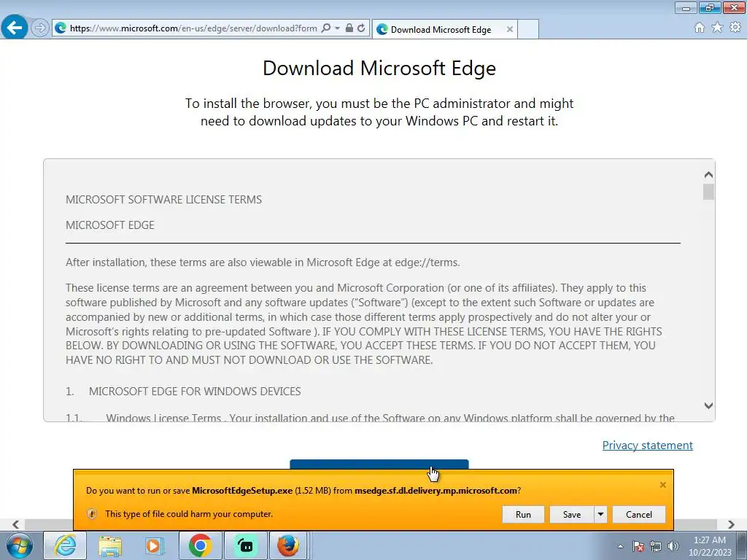The height and width of the screenshot is (560, 747).
Task: Open the teal app icon on taskbar
Action: 245,545
